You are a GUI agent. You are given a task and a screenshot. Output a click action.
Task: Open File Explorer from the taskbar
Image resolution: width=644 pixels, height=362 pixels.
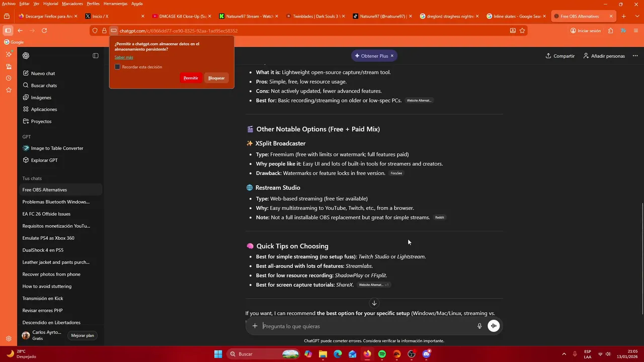coord(323,354)
